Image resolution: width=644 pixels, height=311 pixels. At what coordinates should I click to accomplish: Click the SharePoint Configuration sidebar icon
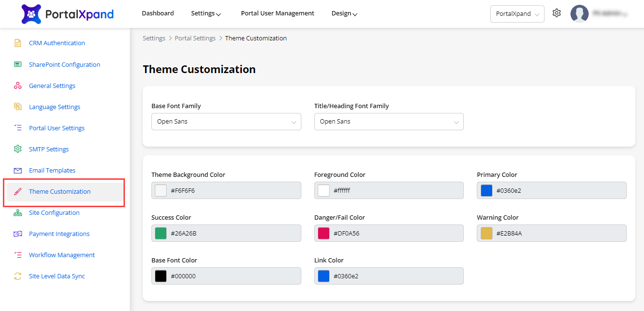point(18,64)
